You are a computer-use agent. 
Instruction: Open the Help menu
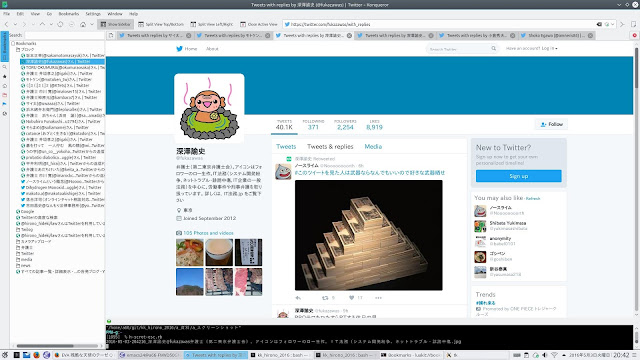[x=133, y=14]
